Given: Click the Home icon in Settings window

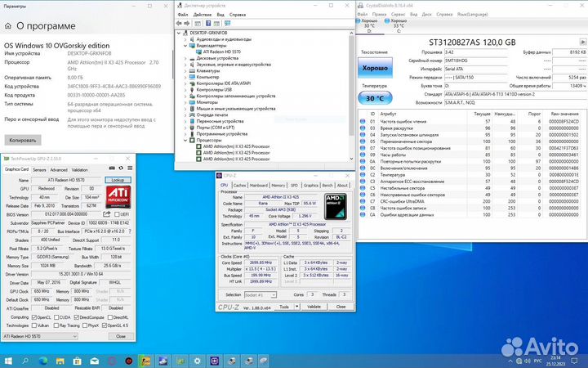Looking at the screenshot, I should tap(8, 26).
